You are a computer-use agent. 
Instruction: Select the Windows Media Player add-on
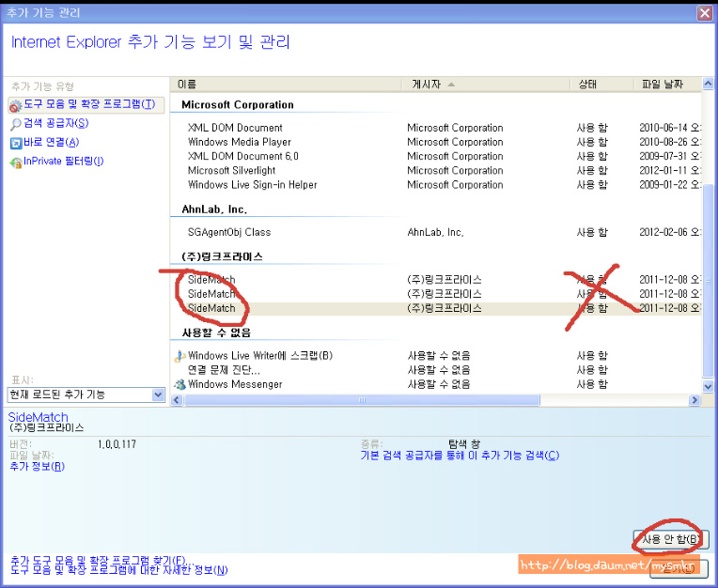coord(240,143)
